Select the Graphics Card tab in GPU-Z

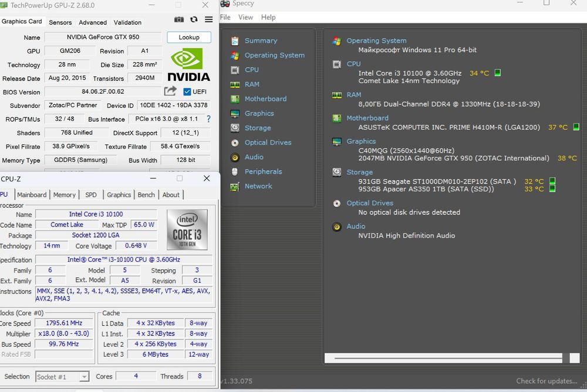[22, 21]
